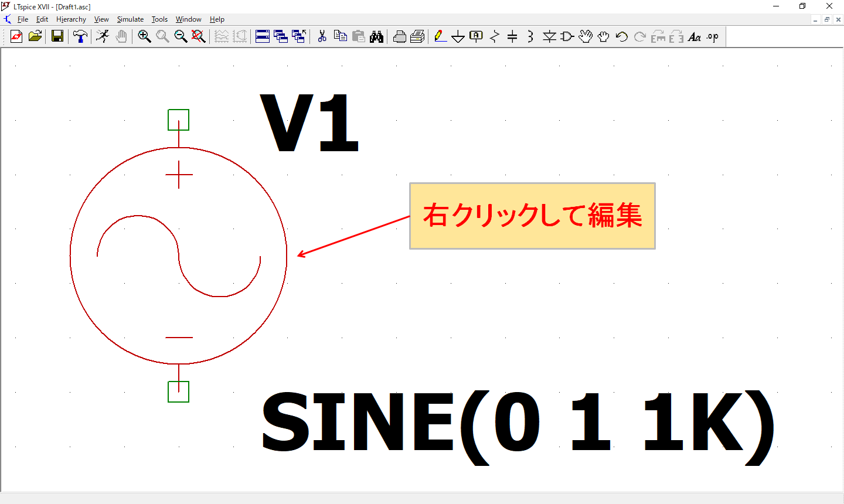
Task: Click the New Schematic icon
Action: (16, 36)
